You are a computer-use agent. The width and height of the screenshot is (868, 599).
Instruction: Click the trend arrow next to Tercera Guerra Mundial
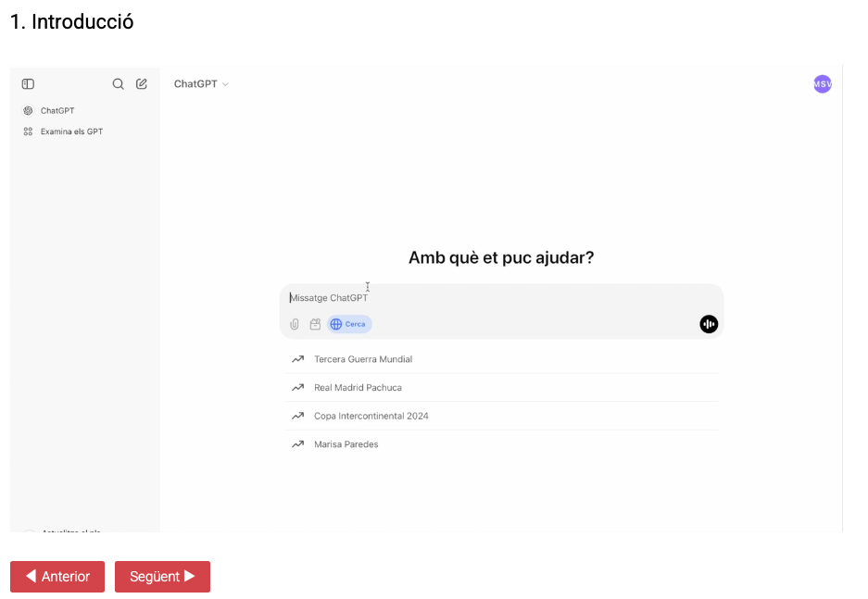point(297,359)
